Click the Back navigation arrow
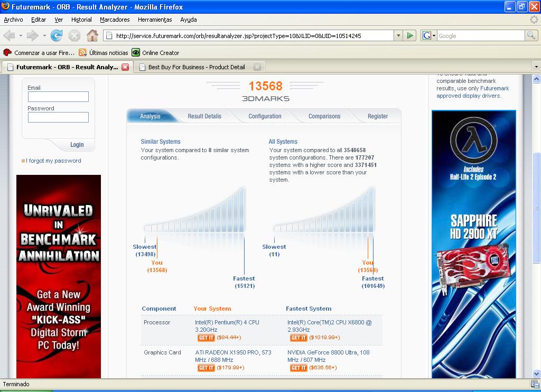Image resolution: width=541 pixels, height=392 pixels. pos(9,35)
